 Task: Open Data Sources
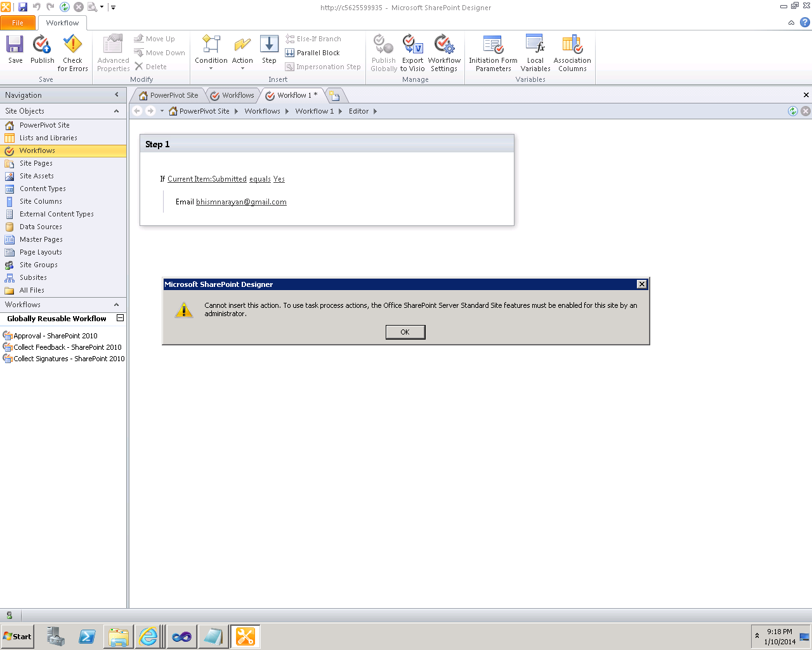[x=63, y=227]
